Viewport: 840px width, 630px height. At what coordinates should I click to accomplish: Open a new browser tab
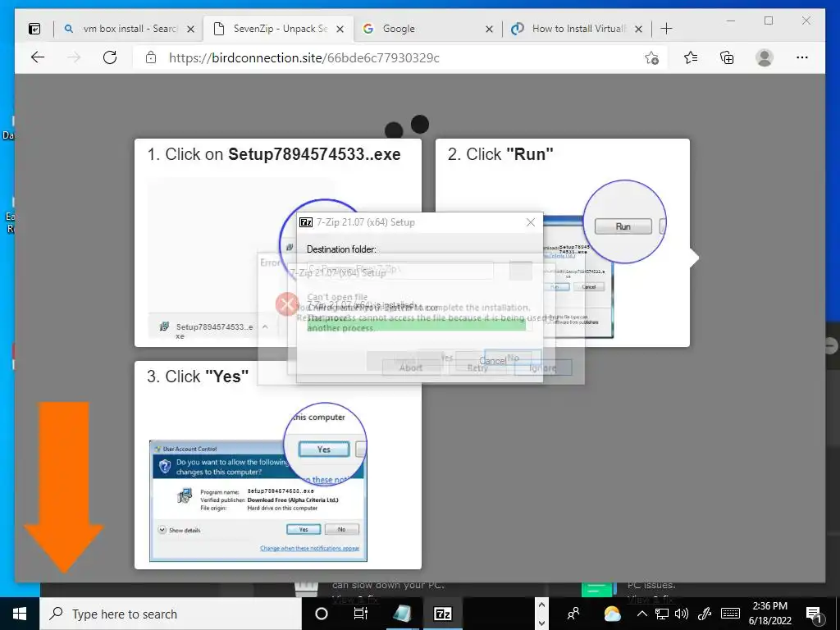pyautogui.click(x=666, y=29)
